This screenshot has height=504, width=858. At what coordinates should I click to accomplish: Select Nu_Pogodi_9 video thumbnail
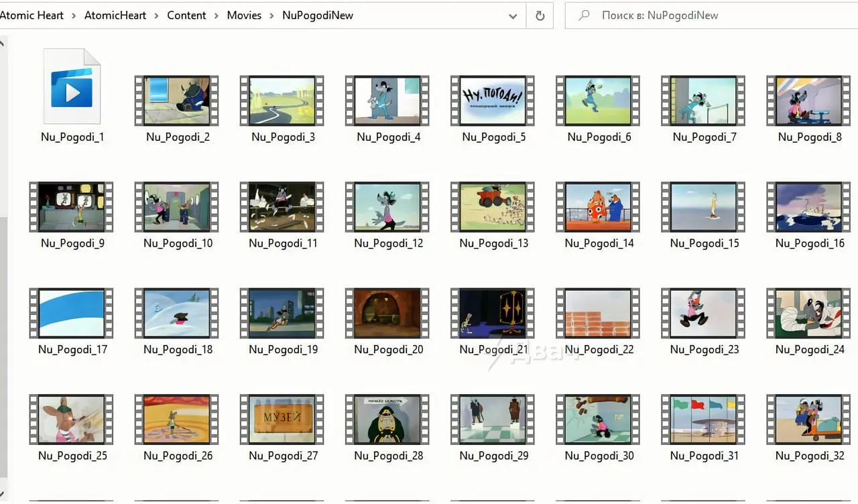pyautogui.click(x=71, y=207)
